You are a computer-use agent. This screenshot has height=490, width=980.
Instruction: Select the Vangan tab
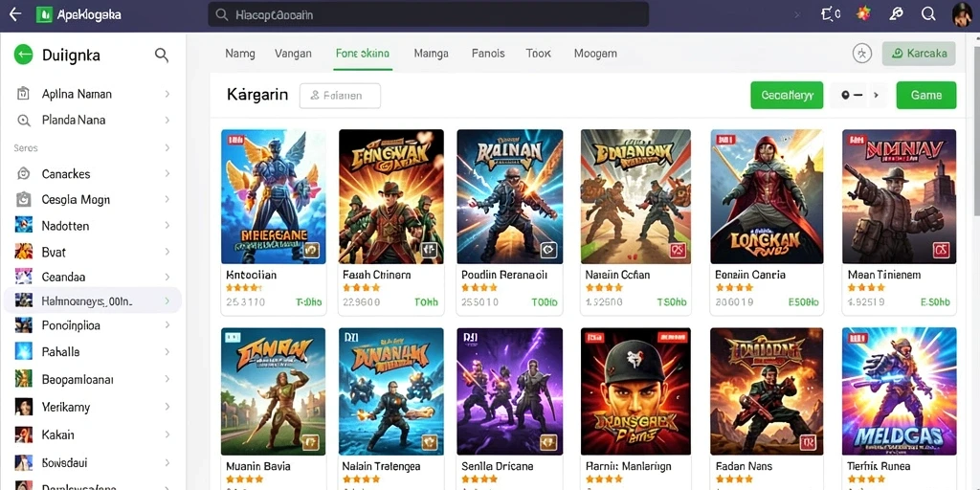[293, 54]
